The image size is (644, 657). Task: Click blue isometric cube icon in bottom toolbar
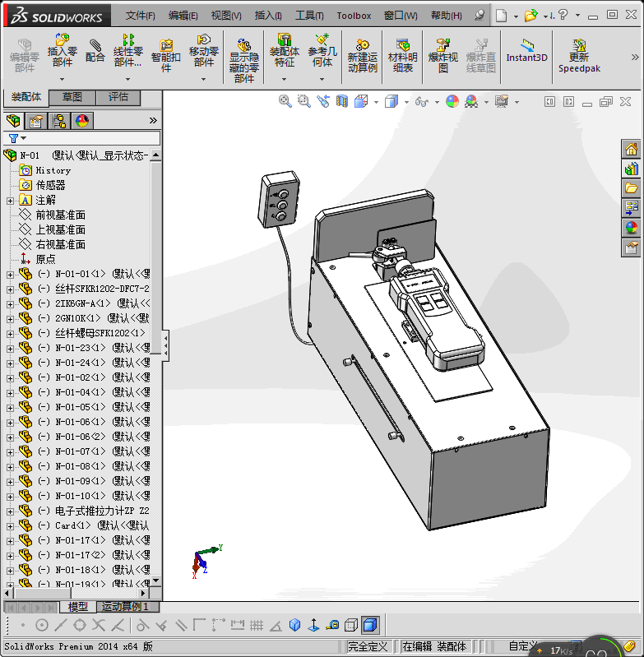coord(294,625)
